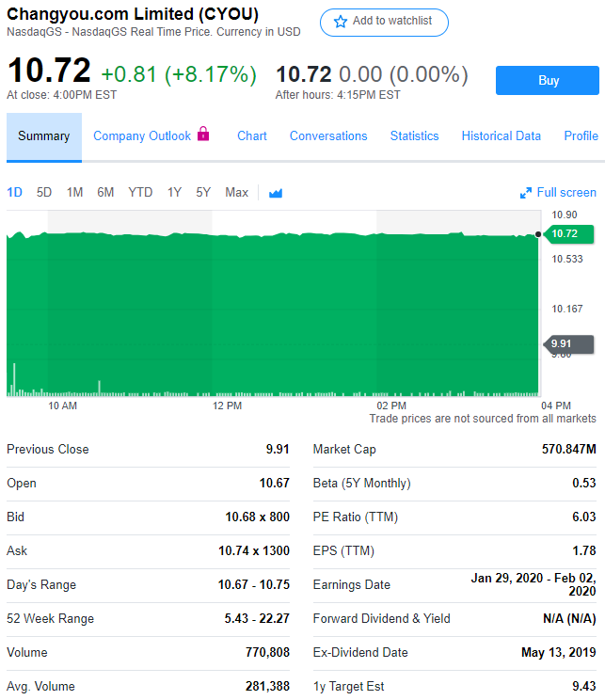Click the full screen expand arrows icon
The height and width of the screenshot is (700, 605).
pos(526,193)
